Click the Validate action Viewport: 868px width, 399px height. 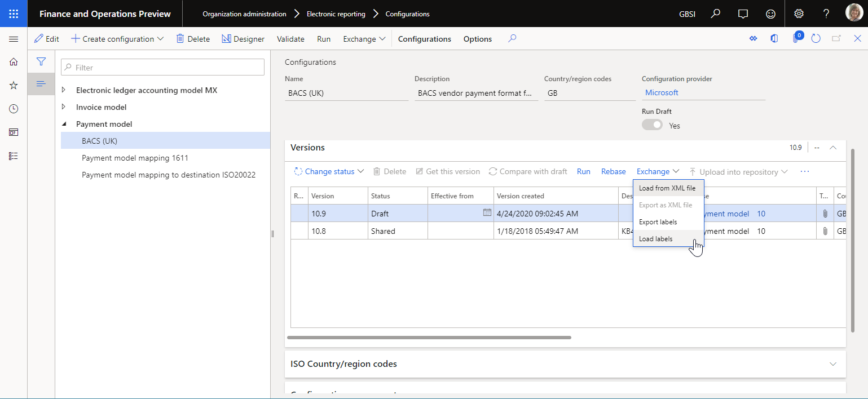coord(290,39)
